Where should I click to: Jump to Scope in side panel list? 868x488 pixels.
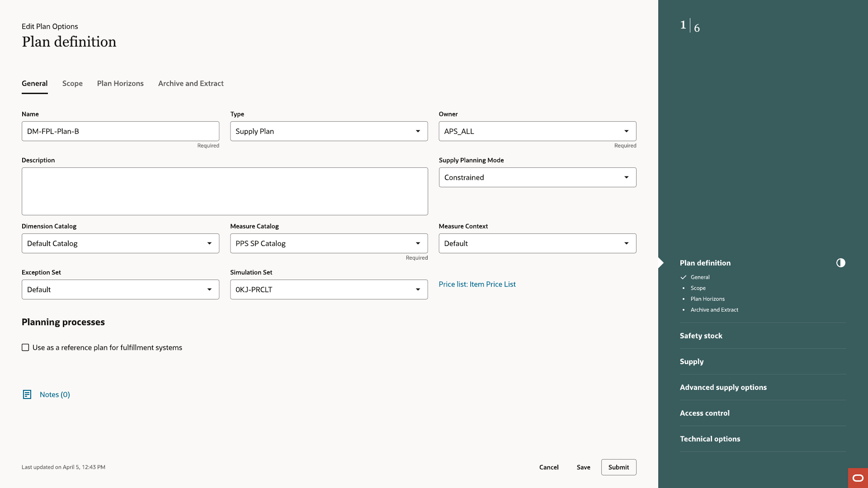[x=698, y=288]
